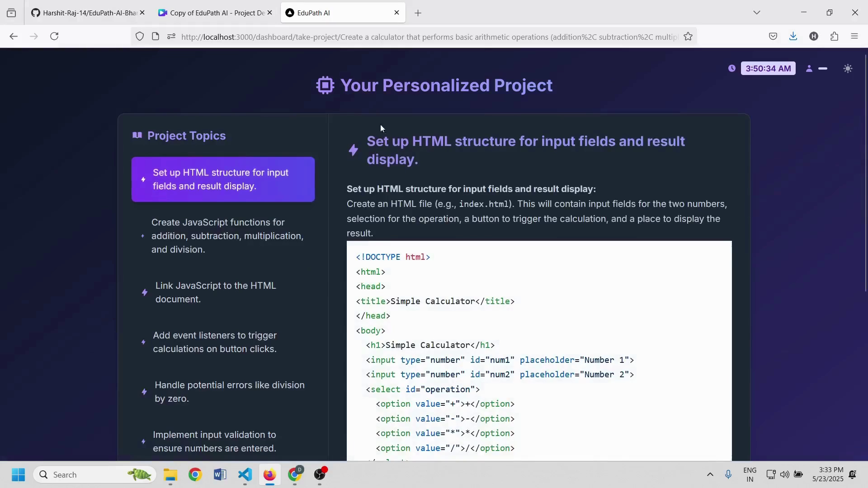The image size is (868, 488).
Task: Open Visual Studio Code from taskbar
Action: (x=245, y=474)
